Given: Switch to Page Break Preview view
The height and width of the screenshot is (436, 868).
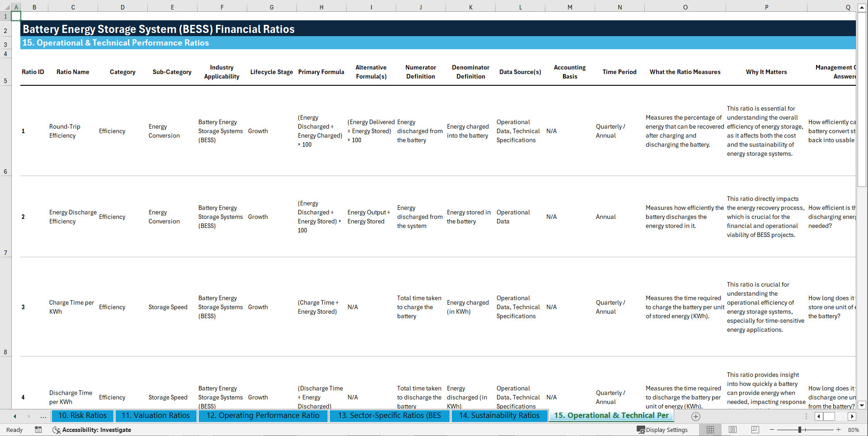Looking at the screenshot, I should (x=754, y=430).
